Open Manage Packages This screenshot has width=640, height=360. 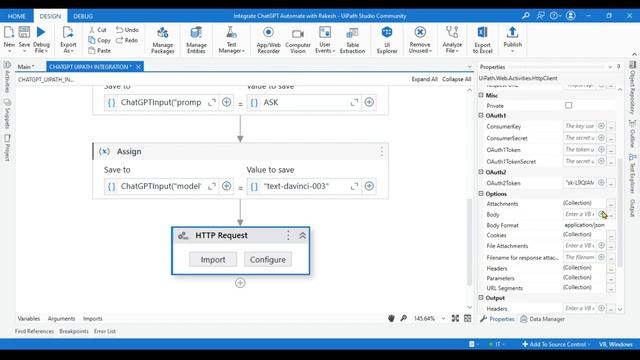pyautogui.click(x=162, y=40)
